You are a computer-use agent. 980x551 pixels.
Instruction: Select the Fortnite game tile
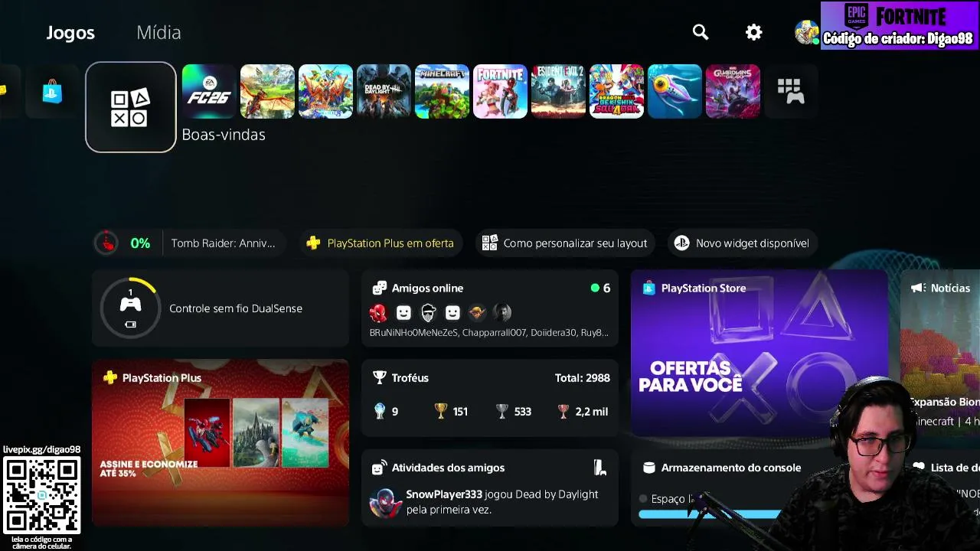(x=500, y=92)
